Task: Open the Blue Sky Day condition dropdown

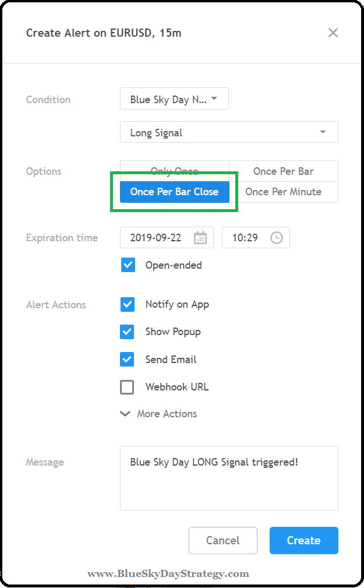Action: coord(174,99)
